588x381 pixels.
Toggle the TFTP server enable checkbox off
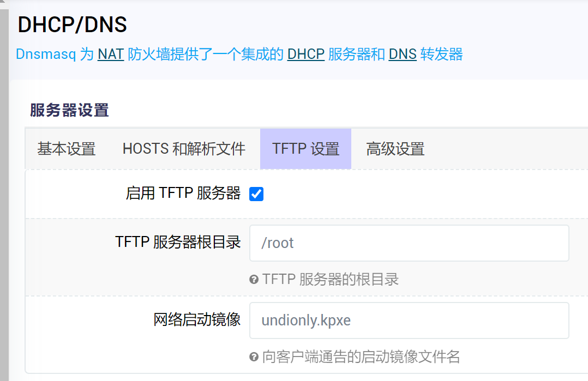coord(256,193)
